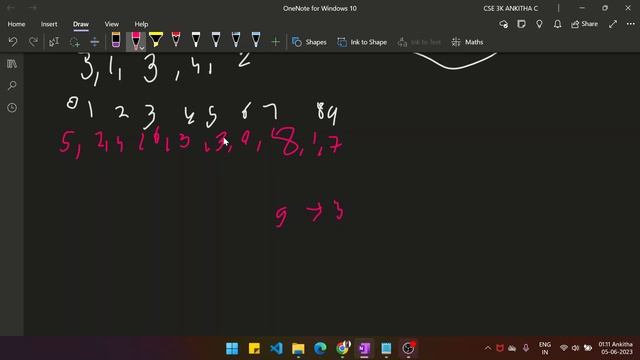Open the clock and date panel
This screenshot has width=640, height=360.
[x=616, y=348]
